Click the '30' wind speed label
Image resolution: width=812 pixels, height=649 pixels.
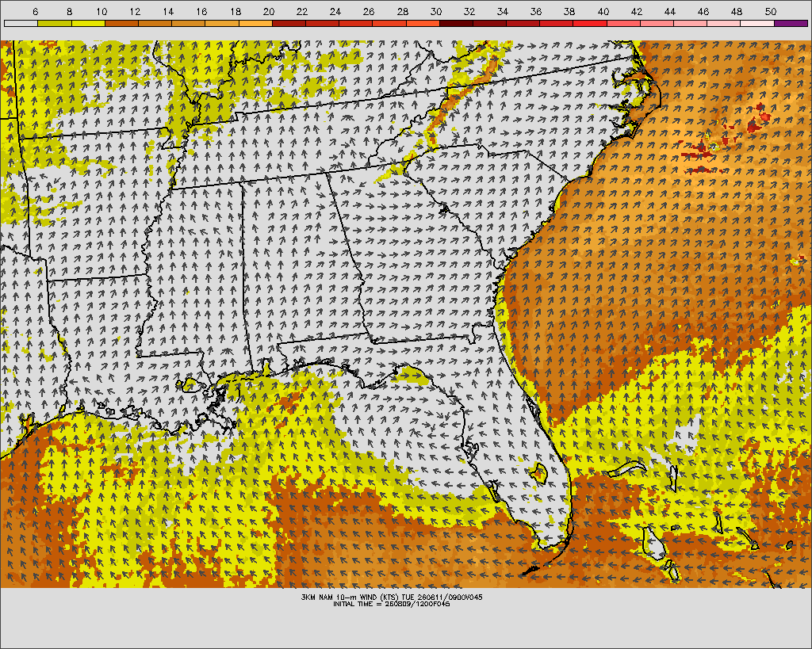(x=436, y=11)
